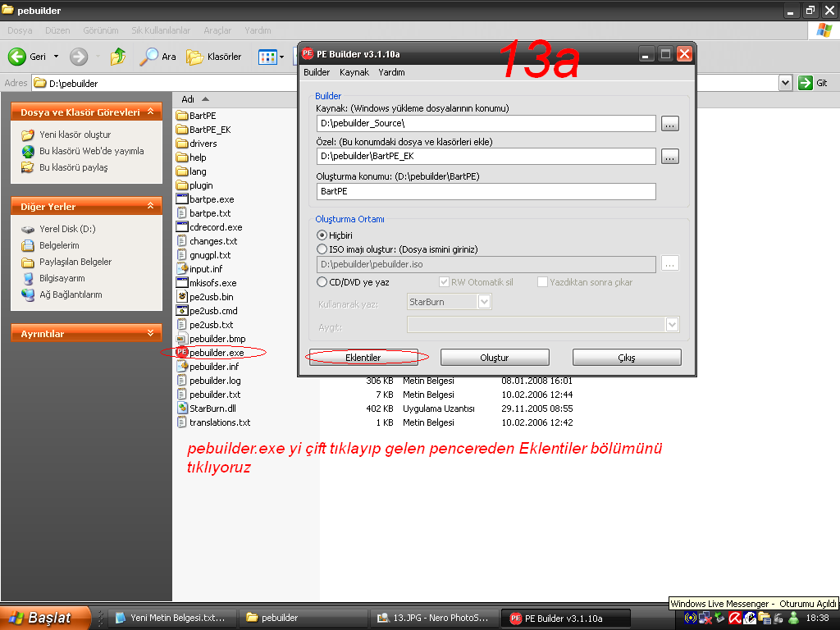Viewport: 840px width, 630px height.
Task: Select the plugin folder icon
Action: (182, 185)
